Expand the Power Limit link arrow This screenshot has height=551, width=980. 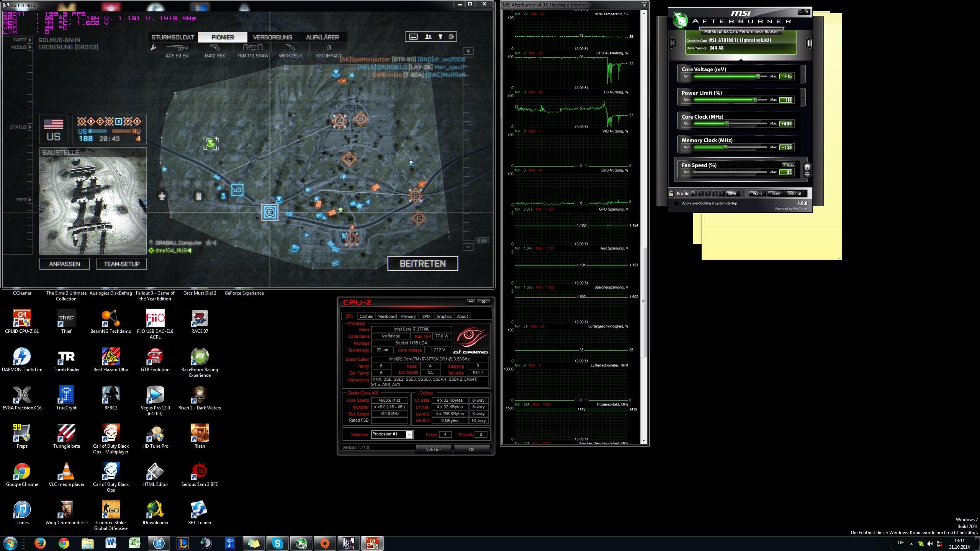pyautogui.click(x=803, y=97)
